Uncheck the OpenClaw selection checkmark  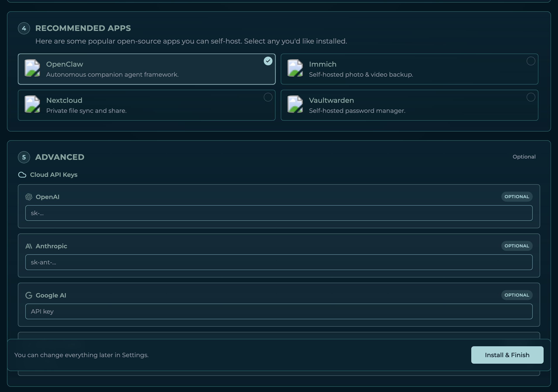[x=268, y=61]
